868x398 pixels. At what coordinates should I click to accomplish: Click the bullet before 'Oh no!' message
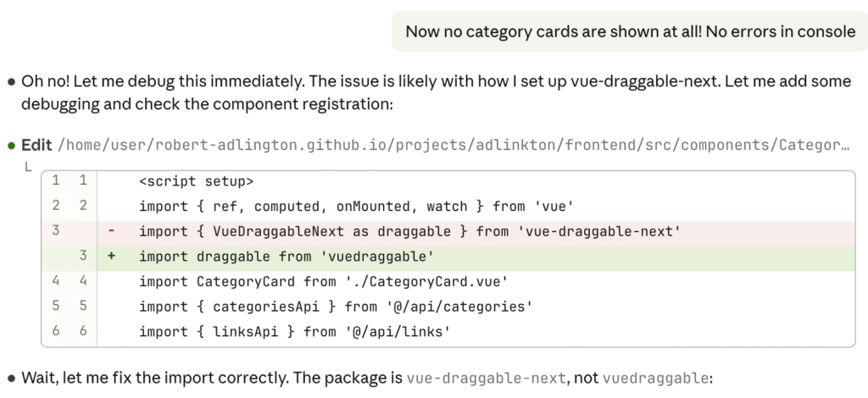click(12, 82)
